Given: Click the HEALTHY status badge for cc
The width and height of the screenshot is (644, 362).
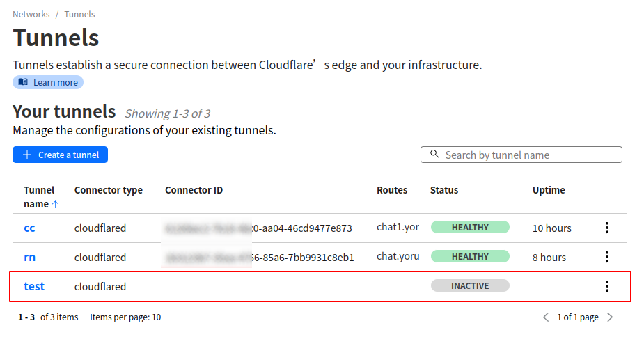Looking at the screenshot, I should (470, 228).
